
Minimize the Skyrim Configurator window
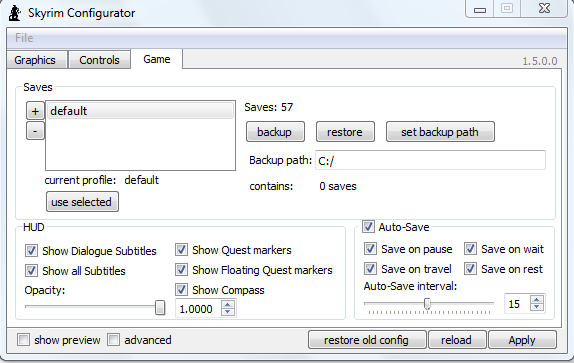[480, 9]
